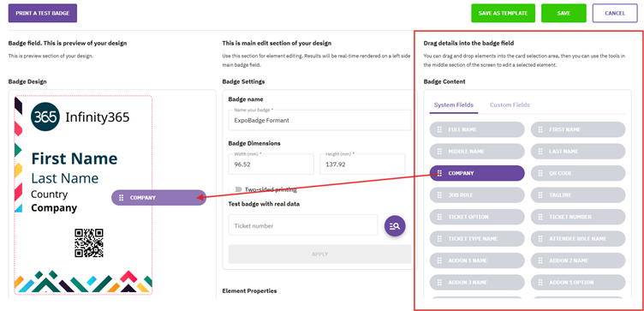Click the Height (mm) input field
This screenshot has width=644, height=311.
[362, 164]
